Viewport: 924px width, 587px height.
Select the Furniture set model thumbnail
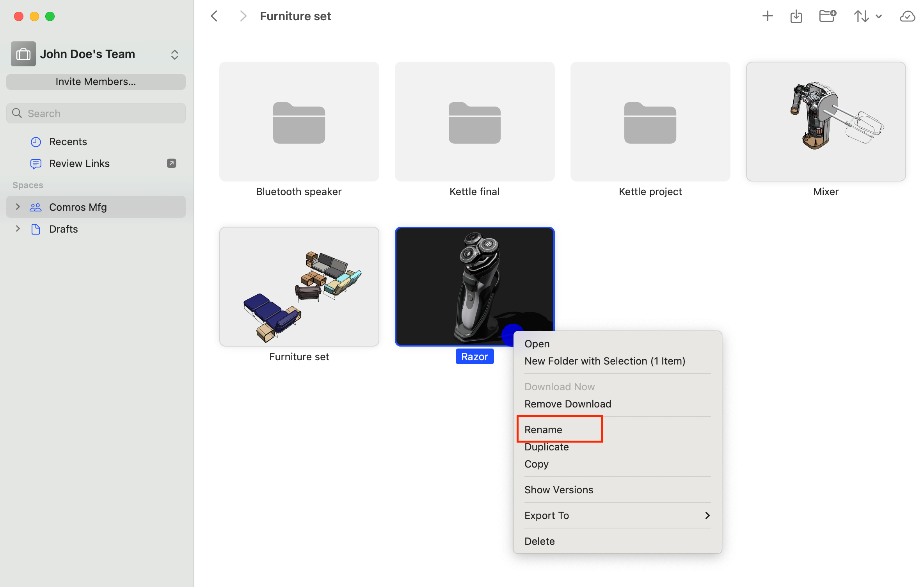(299, 286)
